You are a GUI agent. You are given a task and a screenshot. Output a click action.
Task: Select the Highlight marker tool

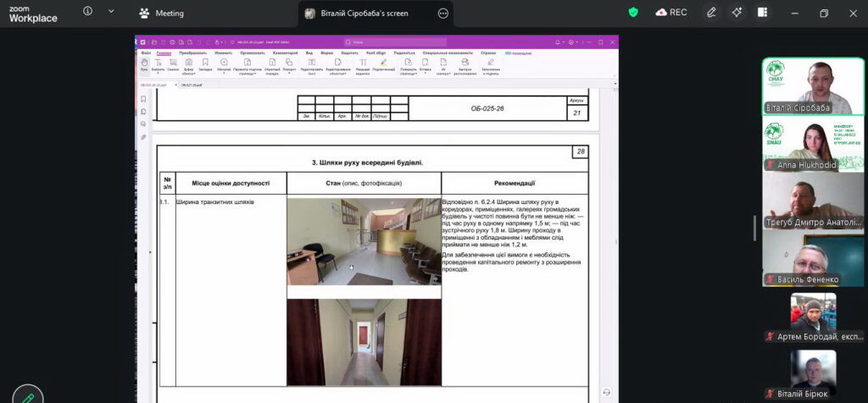(383, 64)
